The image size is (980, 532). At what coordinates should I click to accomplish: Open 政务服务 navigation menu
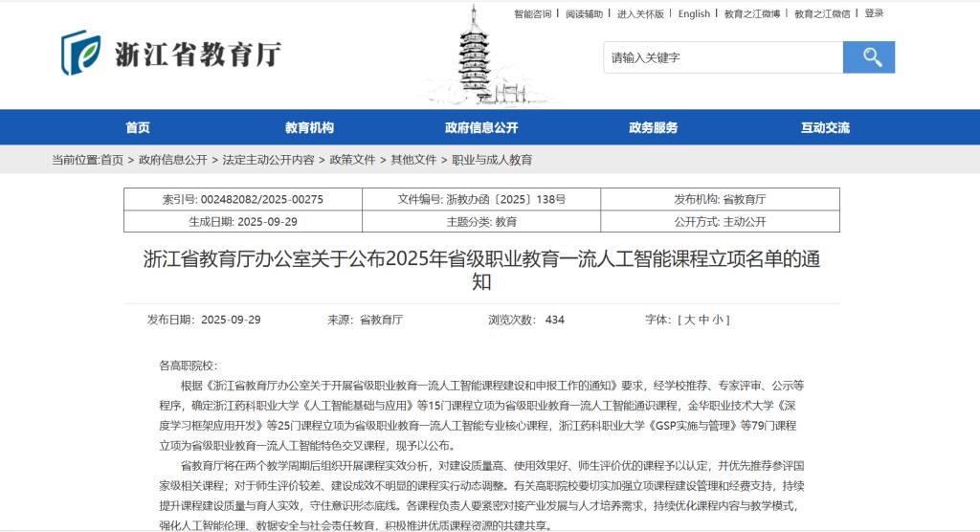pos(653,128)
